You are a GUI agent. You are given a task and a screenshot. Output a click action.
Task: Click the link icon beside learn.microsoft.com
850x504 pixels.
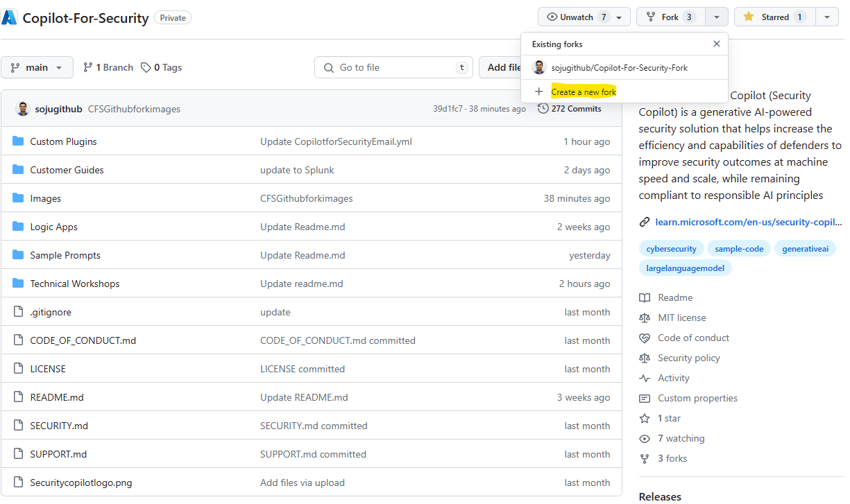645,222
